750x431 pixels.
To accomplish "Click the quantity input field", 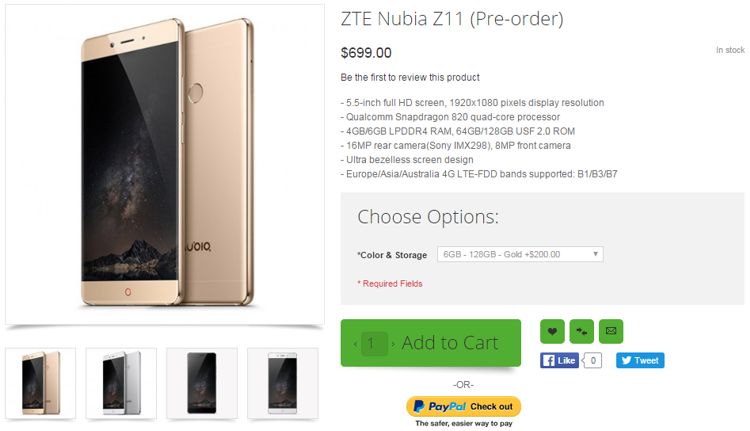I will [374, 344].
